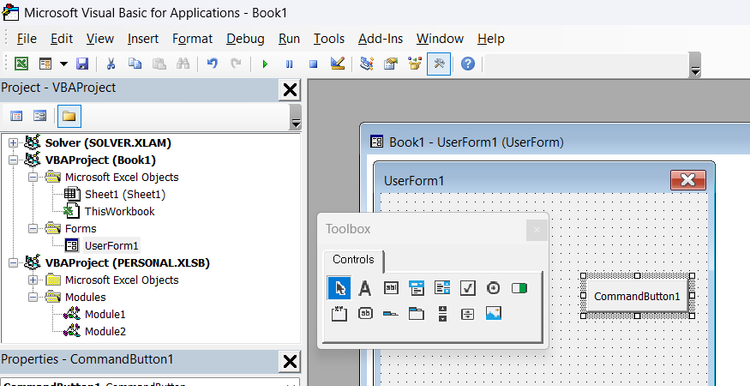750x386 pixels.
Task: Open the Window menu
Action: [440, 39]
